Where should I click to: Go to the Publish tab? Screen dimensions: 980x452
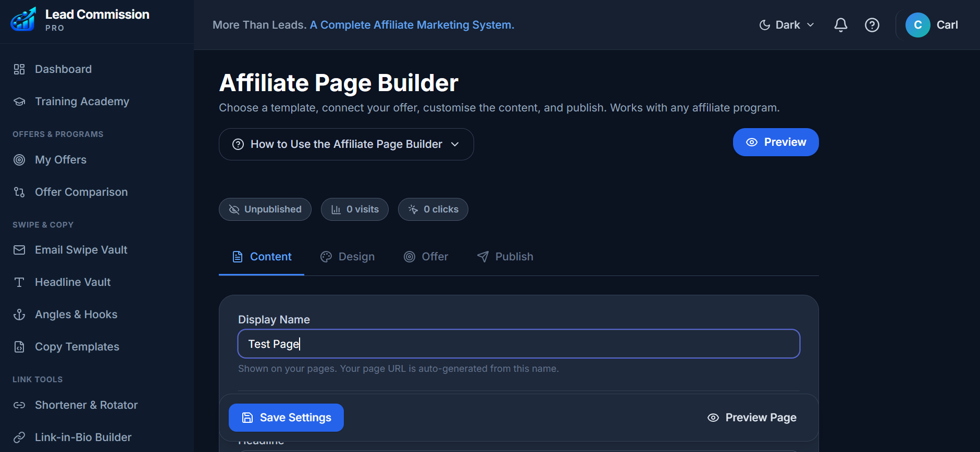[505, 257]
